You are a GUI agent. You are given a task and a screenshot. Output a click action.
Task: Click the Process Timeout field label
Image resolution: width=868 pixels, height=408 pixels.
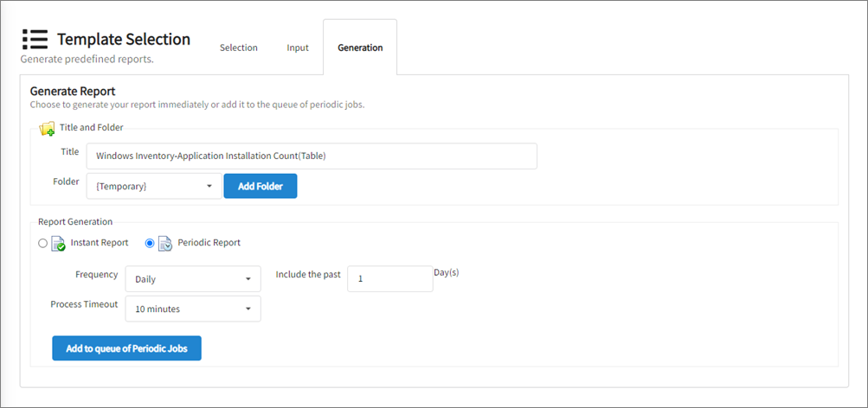pyautogui.click(x=84, y=304)
